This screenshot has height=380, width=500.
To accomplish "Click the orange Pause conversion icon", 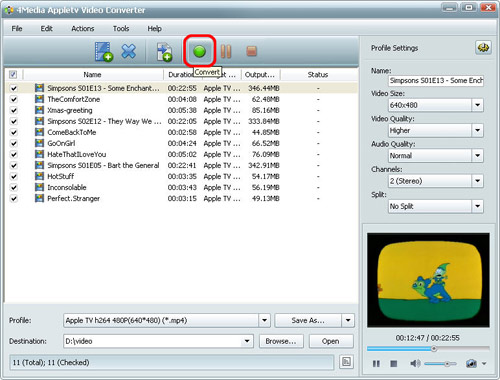I will [x=226, y=52].
